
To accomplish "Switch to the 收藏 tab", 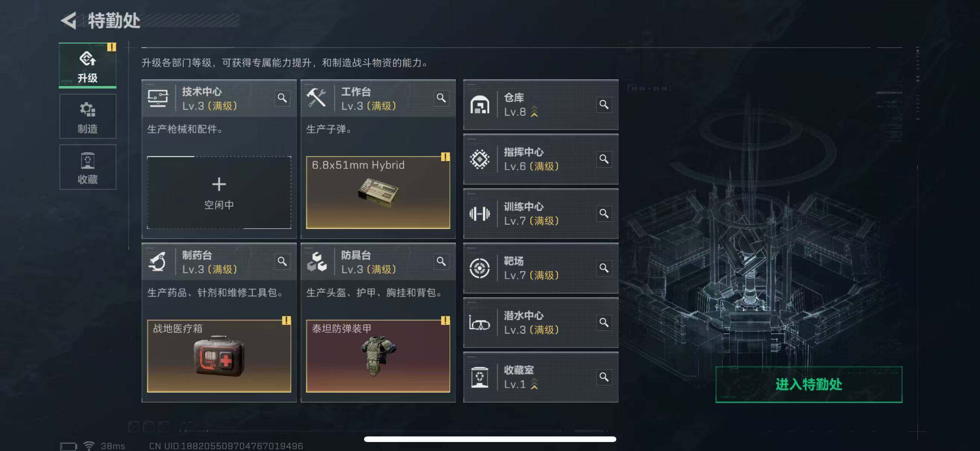I will pyautogui.click(x=88, y=167).
